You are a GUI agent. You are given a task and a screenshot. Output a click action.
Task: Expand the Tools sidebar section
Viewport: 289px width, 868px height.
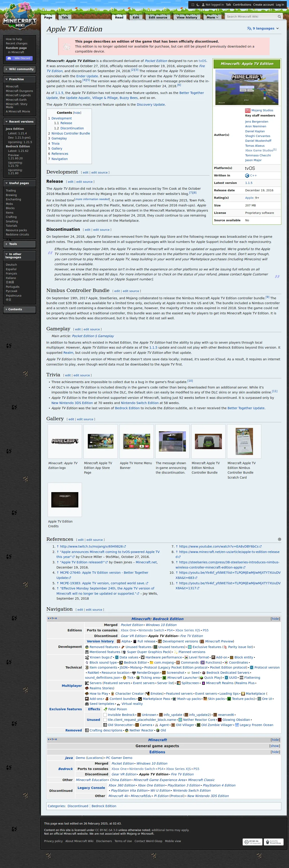(x=20, y=244)
